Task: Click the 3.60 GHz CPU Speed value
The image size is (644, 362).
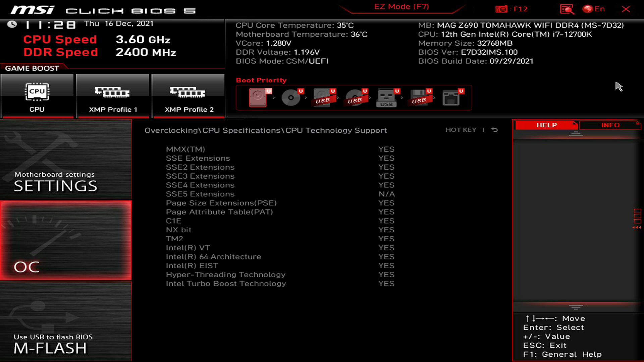Action: pos(143,40)
